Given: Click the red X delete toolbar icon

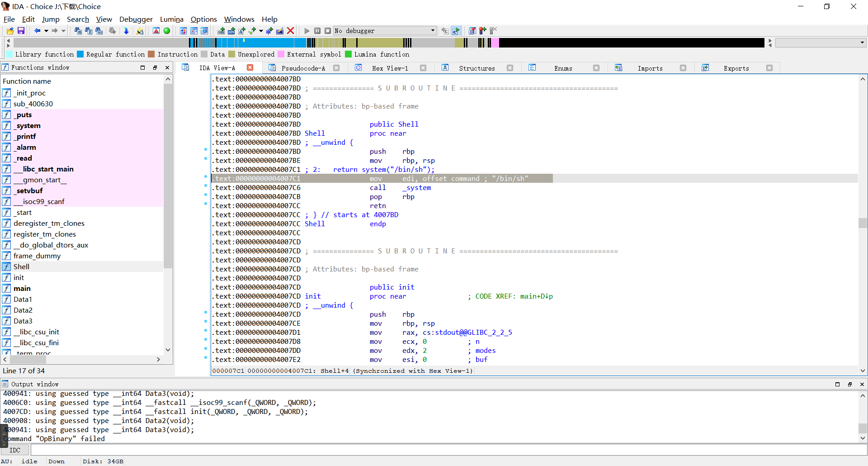Looking at the screenshot, I should [291, 31].
